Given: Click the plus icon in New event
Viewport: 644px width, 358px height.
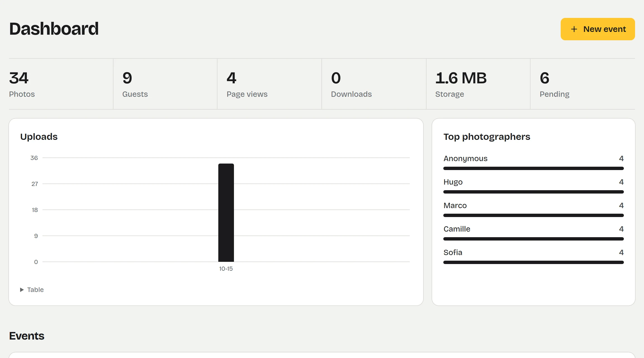Looking at the screenshot, I should 574,29.
